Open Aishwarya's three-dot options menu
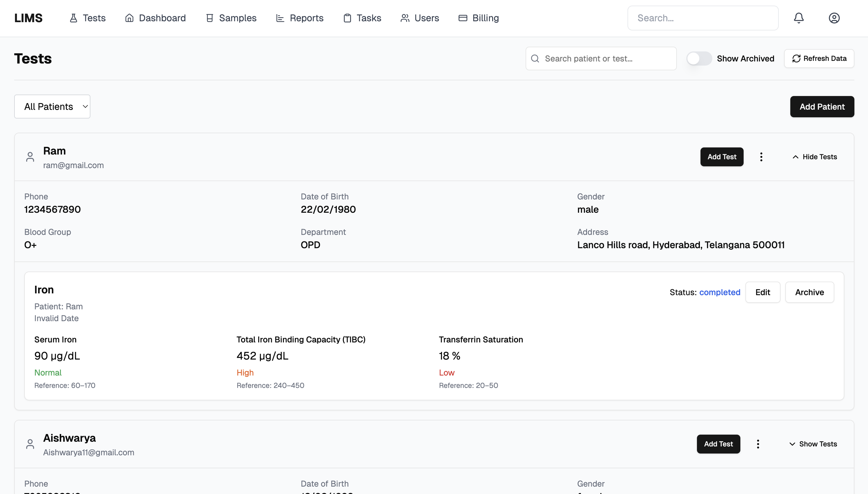Viewport: 868px width, 494px height. pyautogui.click(x=758, y=444)
